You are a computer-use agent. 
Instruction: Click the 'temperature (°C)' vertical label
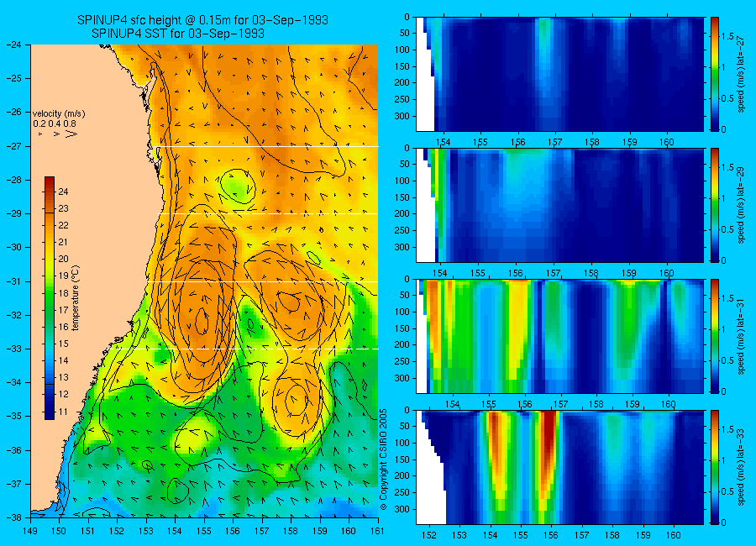(x=76, y=298)
